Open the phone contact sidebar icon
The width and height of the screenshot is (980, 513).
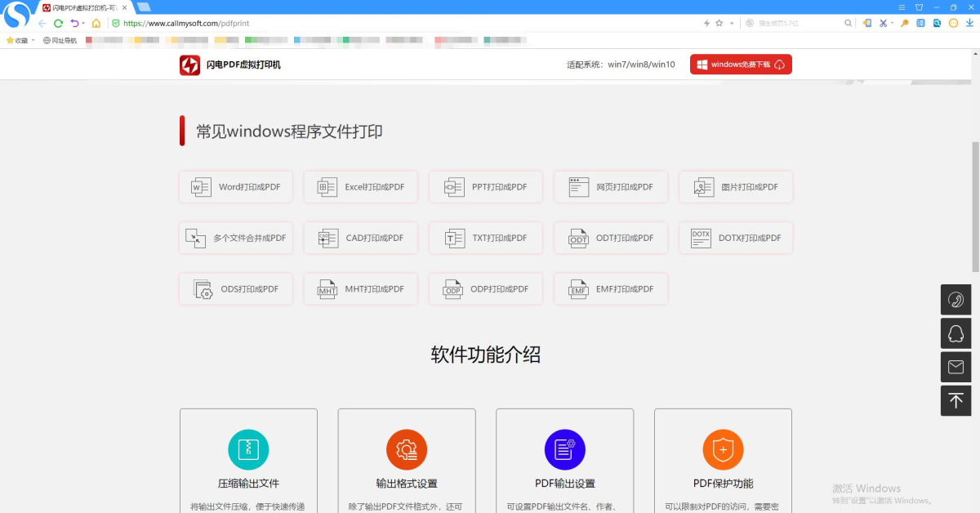pyautogui.click(x=955, y=300)
